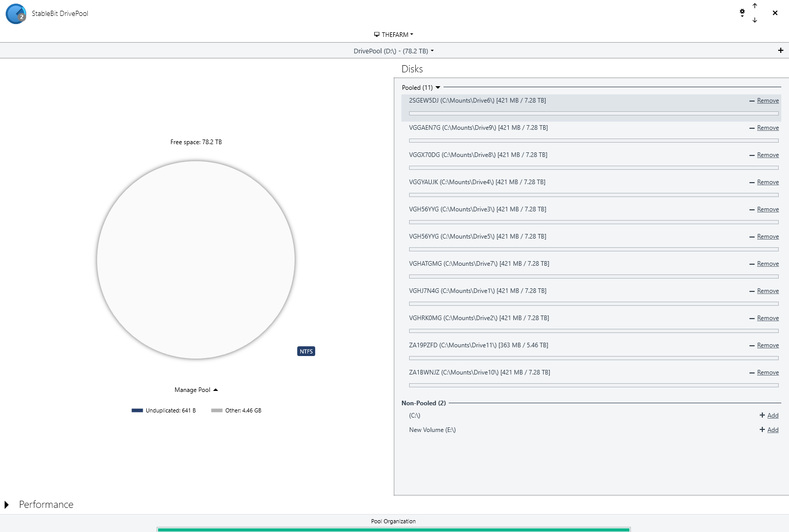
Task: Click the 'Free space: 78.2 TB' label
Action: pyautogui.click(x=196, y=142)
